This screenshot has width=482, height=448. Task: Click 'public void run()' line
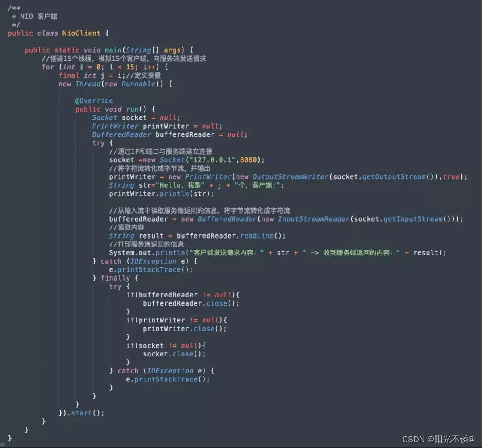click(115, 109)
